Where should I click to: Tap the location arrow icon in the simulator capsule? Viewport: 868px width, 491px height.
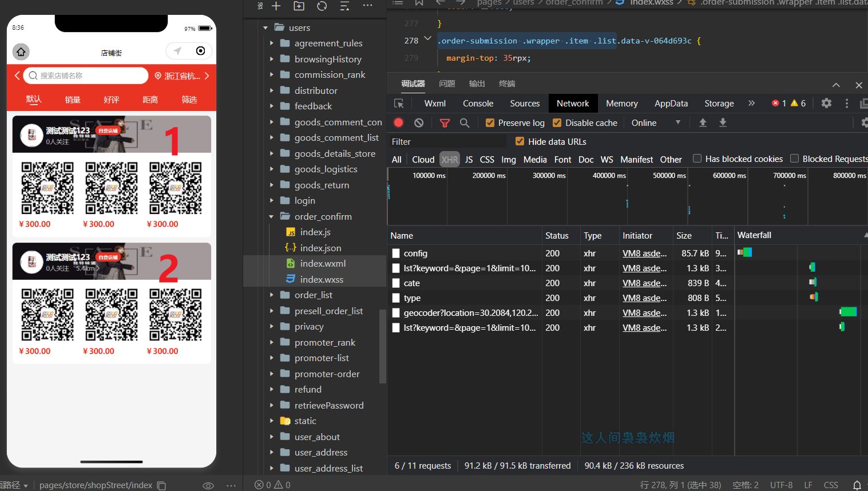point(178,51)
